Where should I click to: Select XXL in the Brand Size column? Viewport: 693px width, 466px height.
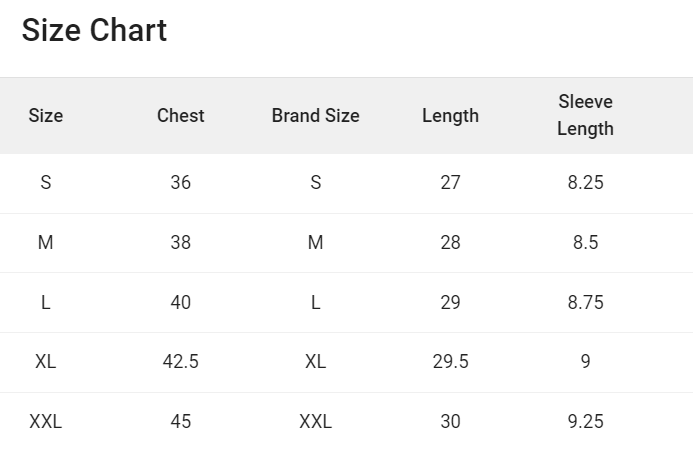315,422
